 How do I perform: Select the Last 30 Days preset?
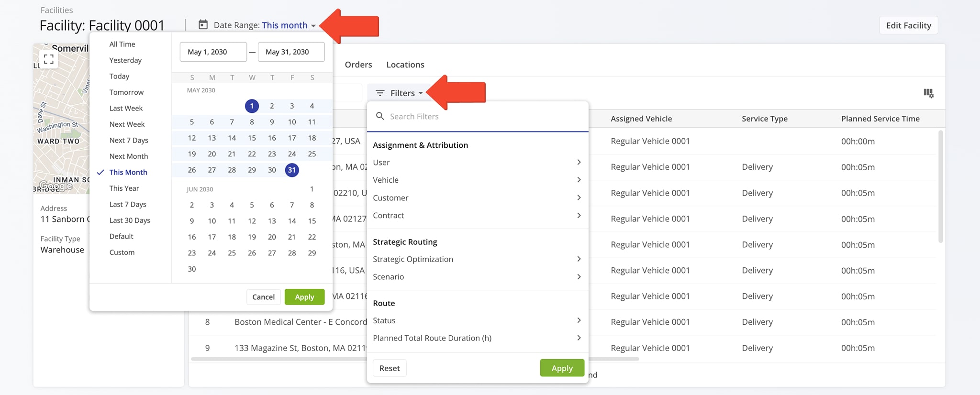(x=130, y=220)
